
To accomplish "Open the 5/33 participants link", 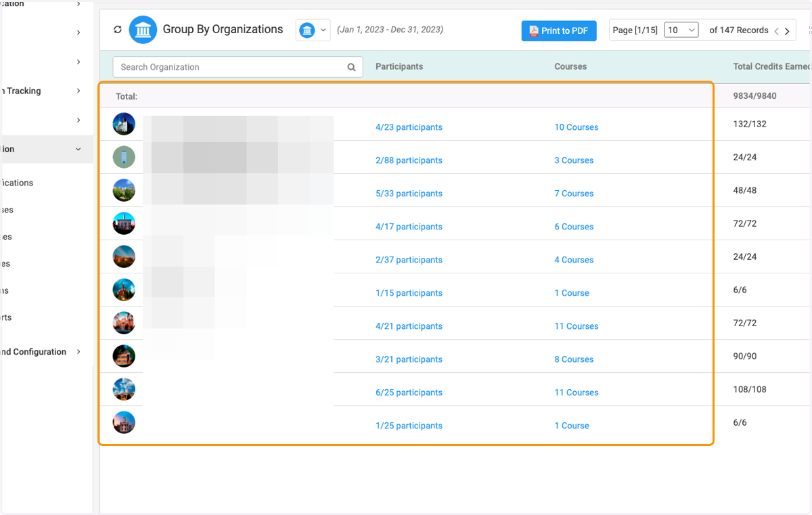I will click(x=409, y=194).
